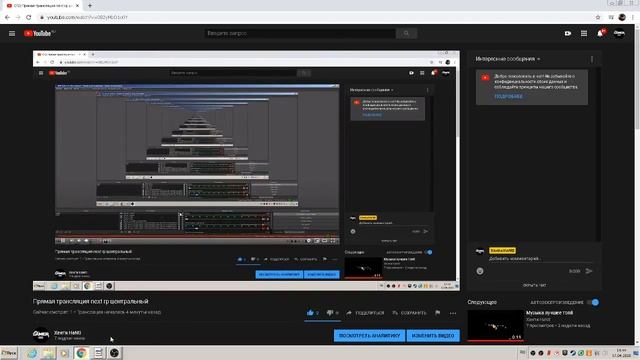Like the stream with thumbs-up

pyautogui.click(x=310, y=313)
